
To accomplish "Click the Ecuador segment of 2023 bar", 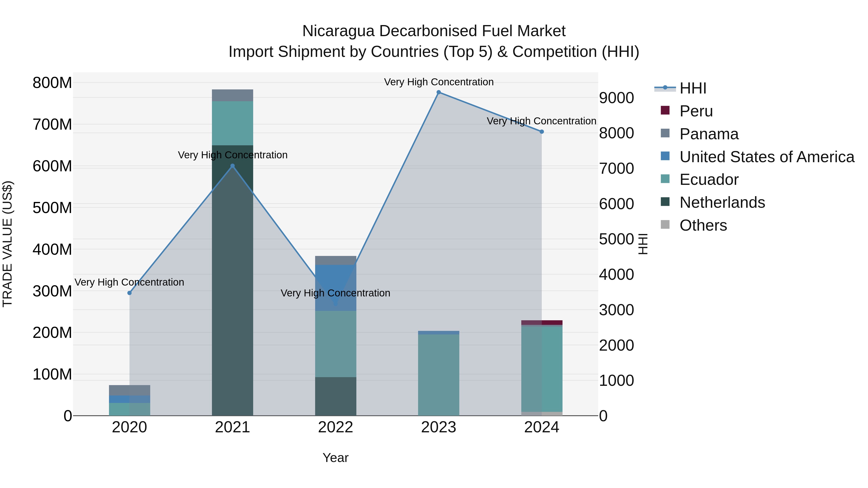I will pos(439,375).
